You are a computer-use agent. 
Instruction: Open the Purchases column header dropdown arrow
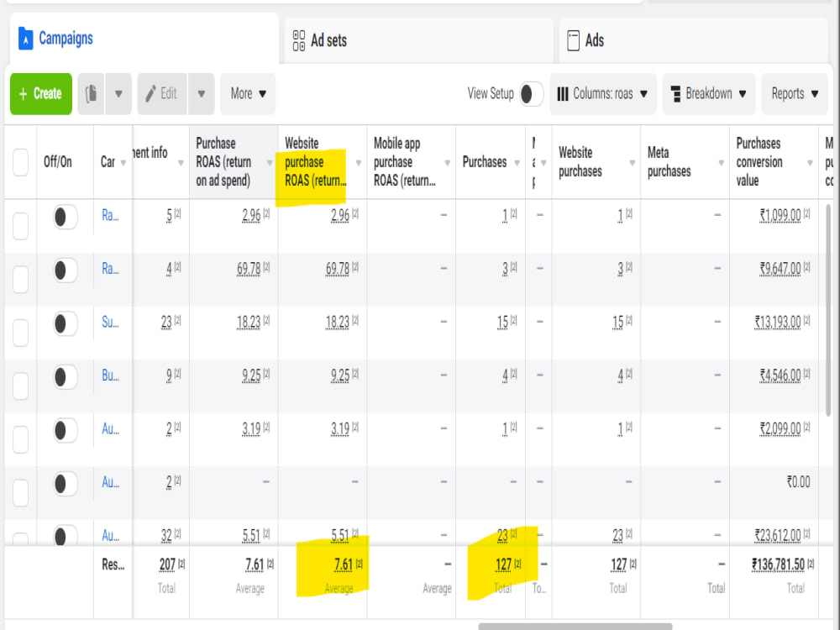[x=516, y=164]
